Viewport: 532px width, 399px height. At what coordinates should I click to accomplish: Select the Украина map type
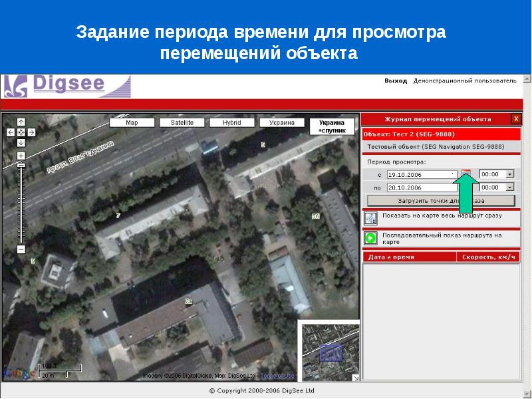click(x=281, y=123)
